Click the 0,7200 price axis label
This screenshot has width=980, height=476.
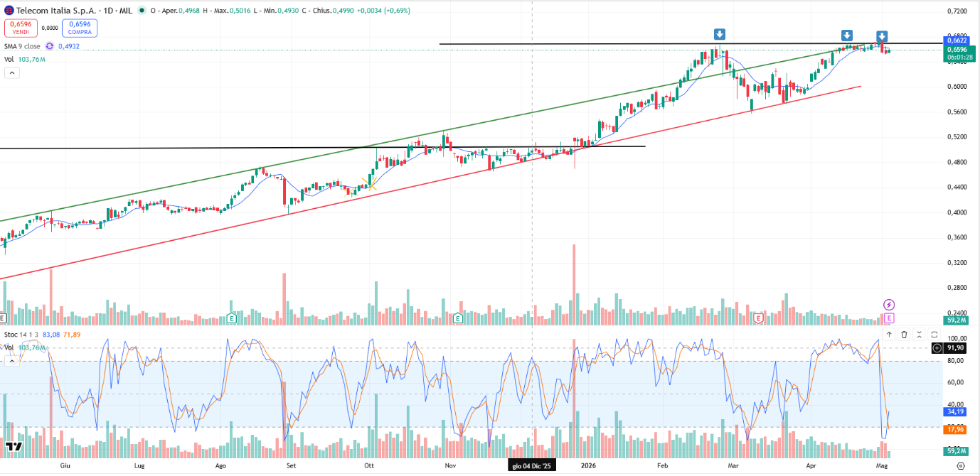click(957, 11)
